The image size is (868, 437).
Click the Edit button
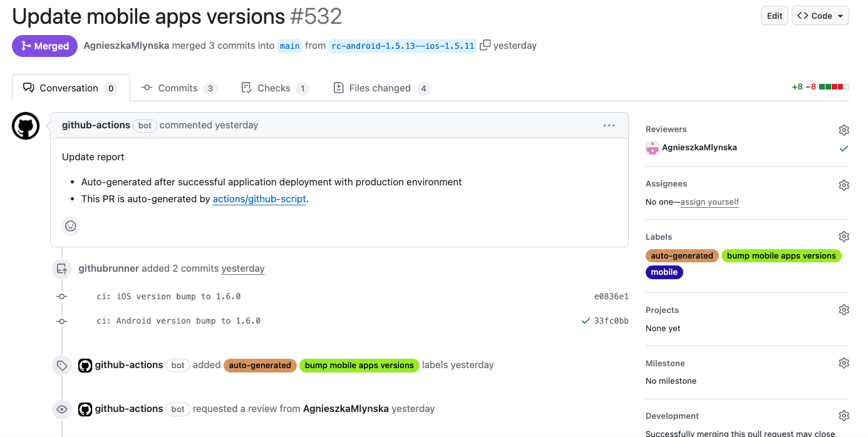click(774, 15)
